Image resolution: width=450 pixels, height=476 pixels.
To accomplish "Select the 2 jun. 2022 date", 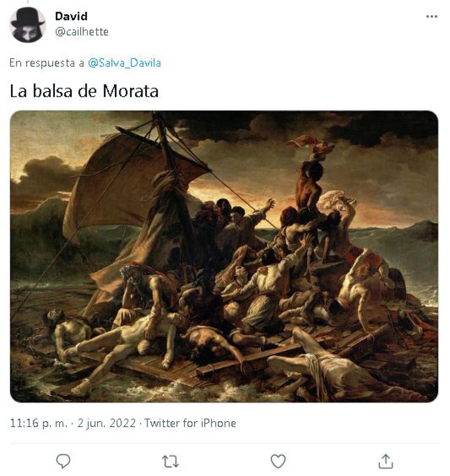I will pos(107,423).
